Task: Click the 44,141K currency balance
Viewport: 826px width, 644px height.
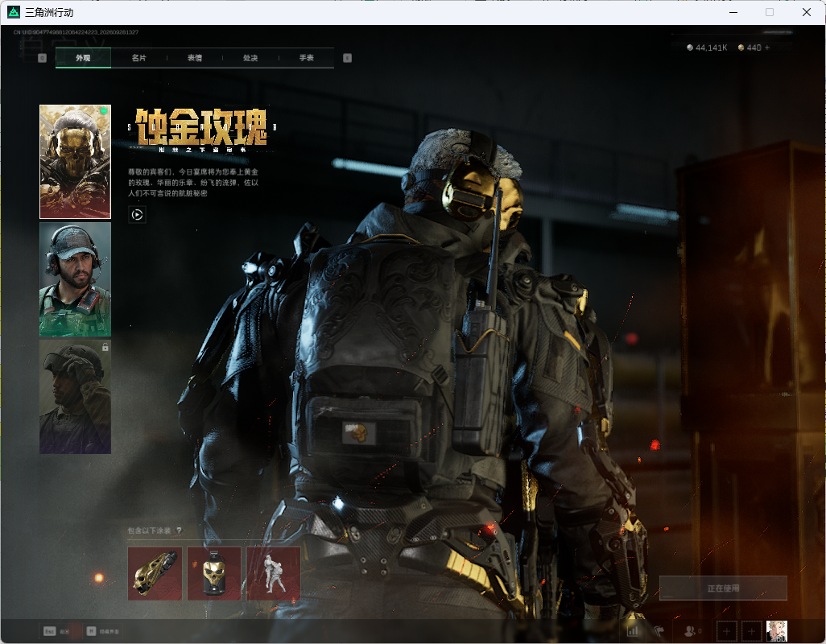Action: (707, 47)
